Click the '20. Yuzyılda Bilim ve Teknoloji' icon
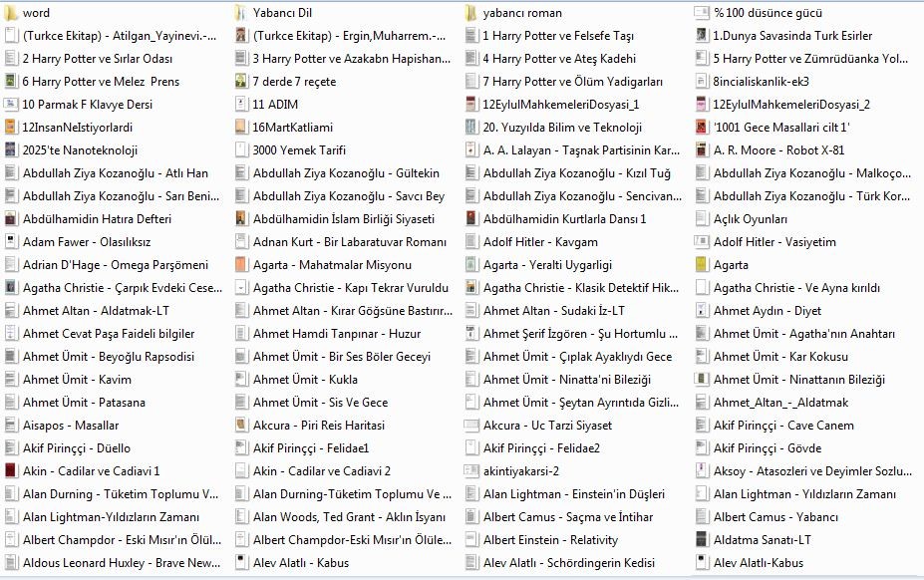 click(470, 128)
